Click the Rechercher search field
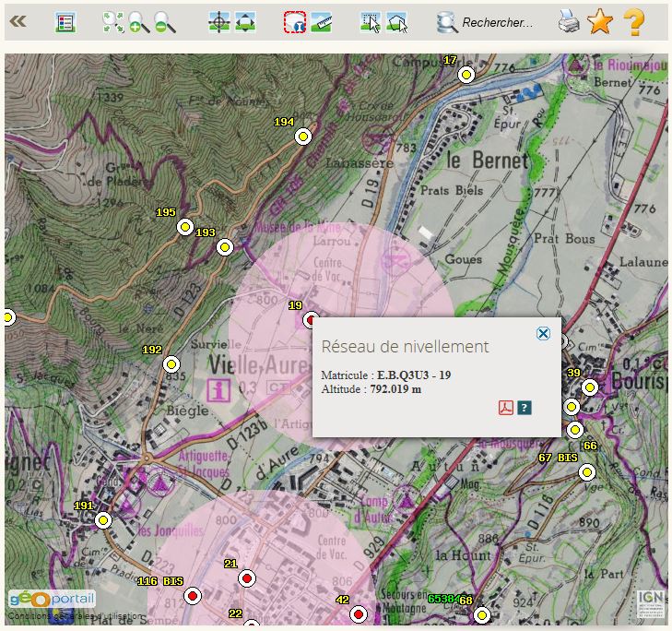 point(498,22)
